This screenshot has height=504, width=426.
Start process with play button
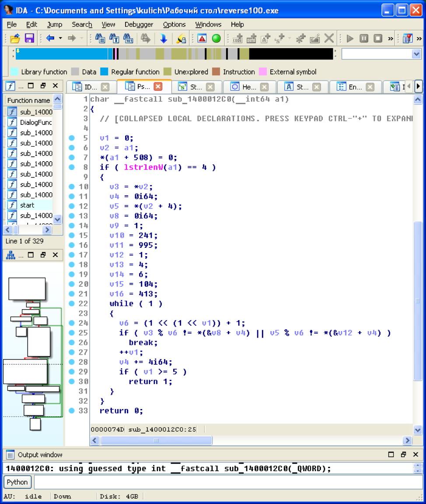(350, 39)
